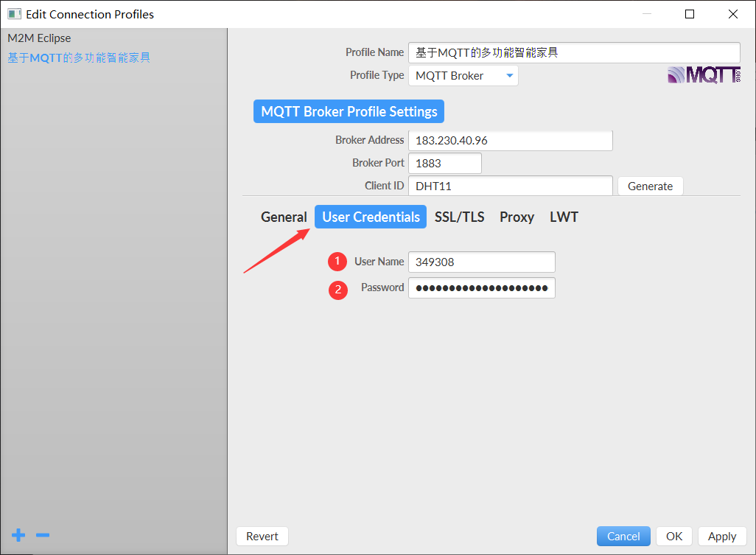The height and width of the screenshot is (555, 756).
Task: Focus the Broker Address field
Action: pos(511,140)
